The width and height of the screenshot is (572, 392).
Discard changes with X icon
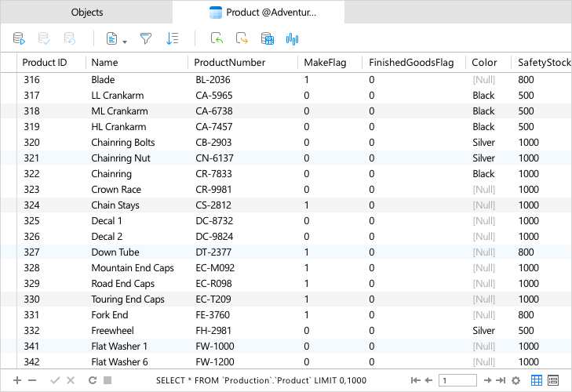[71, 380]
